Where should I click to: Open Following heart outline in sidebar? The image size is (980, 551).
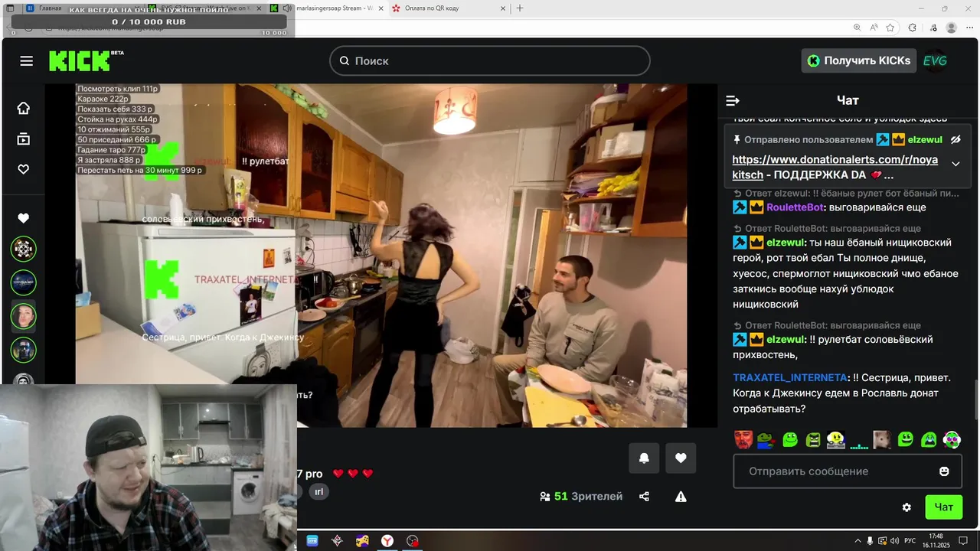[24, 169]
